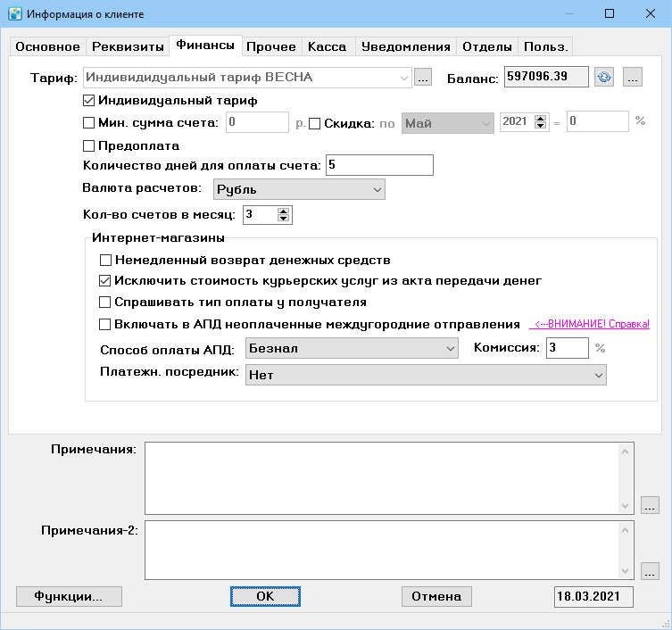Open the Отделы tab
Viewport: 672px width, 630px height.
pyautogui.click(x=487, y=46)
